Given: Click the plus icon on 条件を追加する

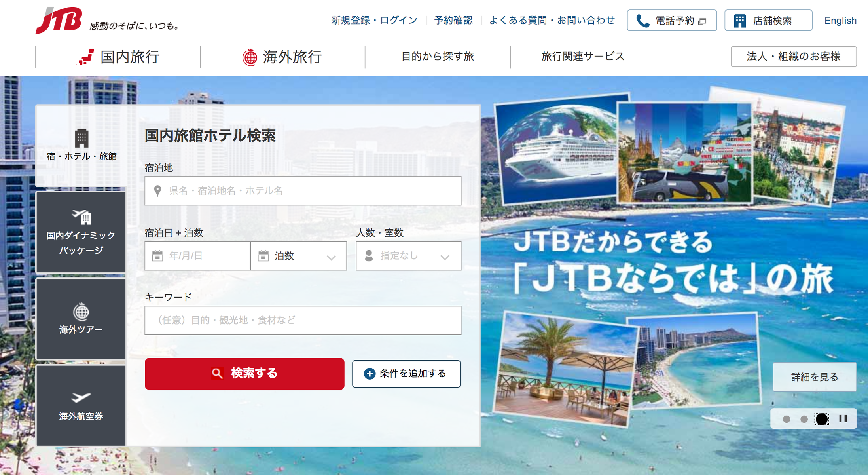Looking at the screenshot, I should coord(370,374).
